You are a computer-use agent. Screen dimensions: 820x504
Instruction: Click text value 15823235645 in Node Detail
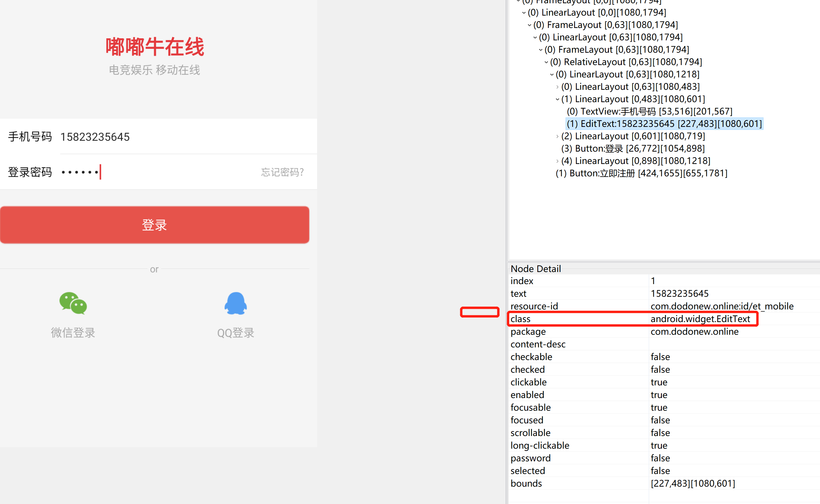pyautogui.click(x=679, y=293)
